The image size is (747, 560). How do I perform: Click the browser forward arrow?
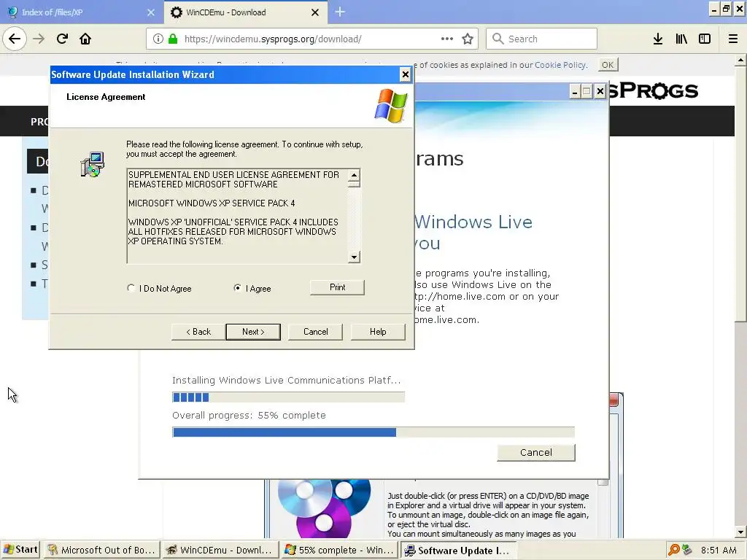point(39,39)
